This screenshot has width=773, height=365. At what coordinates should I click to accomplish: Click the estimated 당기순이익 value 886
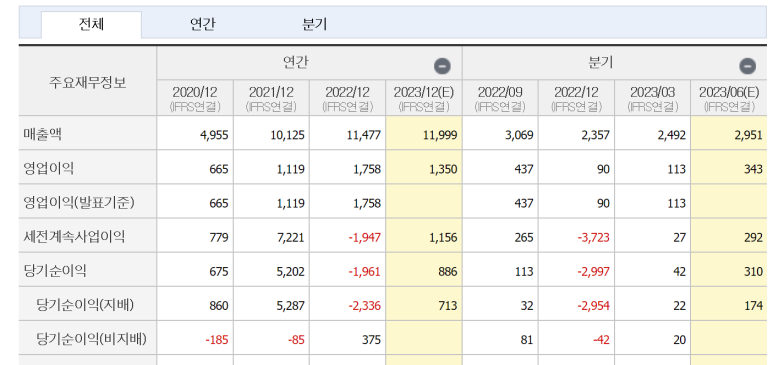coord(448,272)
